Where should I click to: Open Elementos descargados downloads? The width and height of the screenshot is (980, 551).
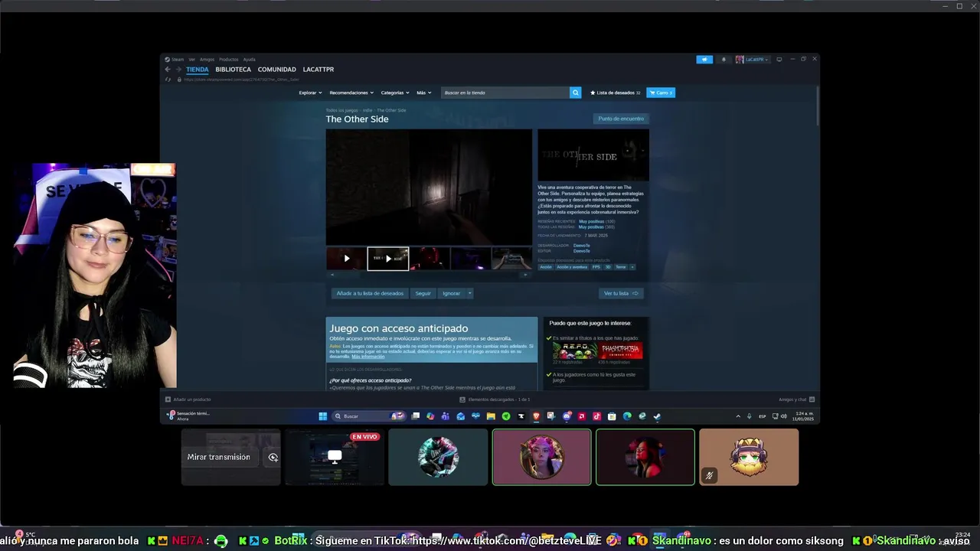coord(495,399)
